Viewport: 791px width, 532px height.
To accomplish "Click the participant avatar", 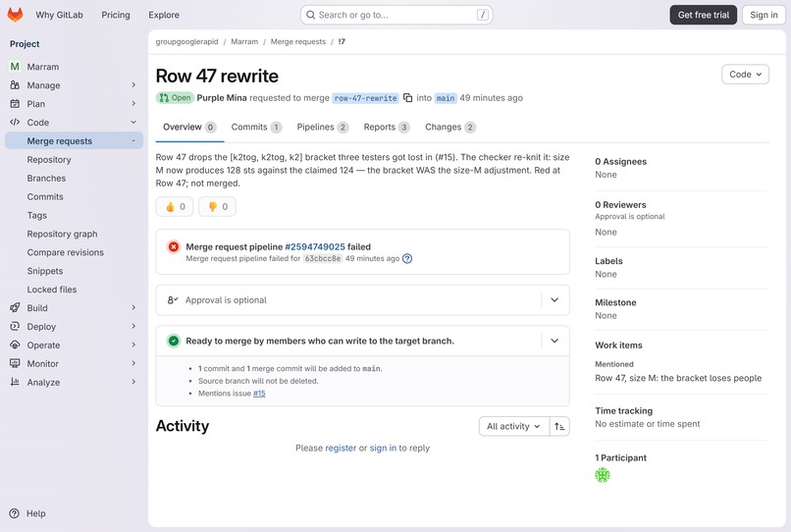I will pyautogui.click(x=603, y=475).
